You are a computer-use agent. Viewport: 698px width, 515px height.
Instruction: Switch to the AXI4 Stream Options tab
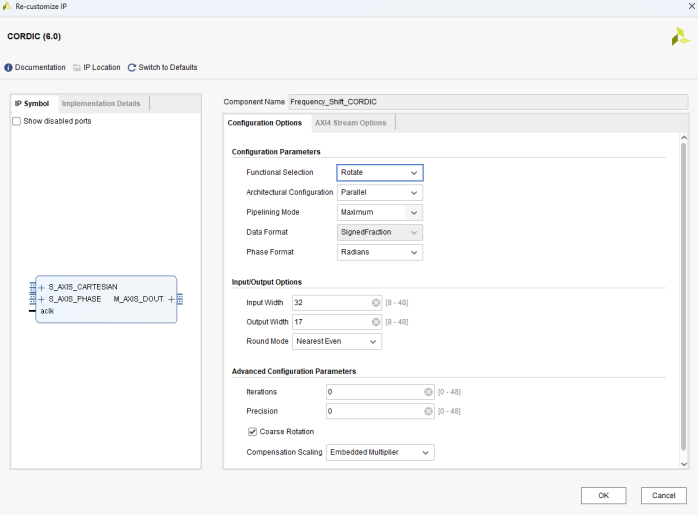pyautogui.click(x=350, y=123)
